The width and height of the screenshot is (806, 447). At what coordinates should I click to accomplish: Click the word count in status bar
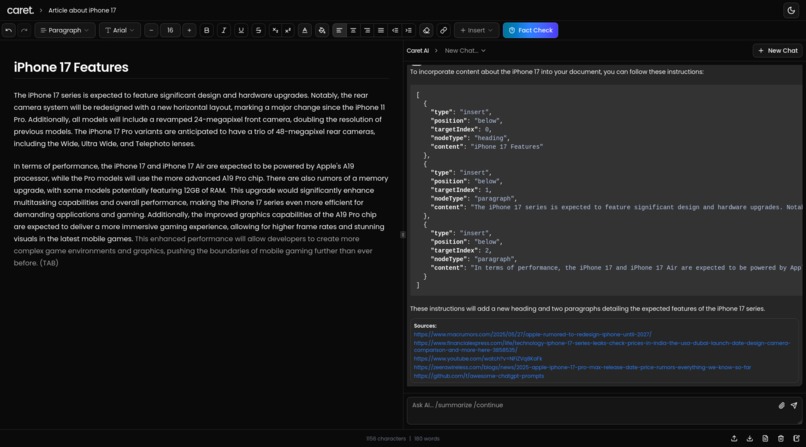(427, 439)
